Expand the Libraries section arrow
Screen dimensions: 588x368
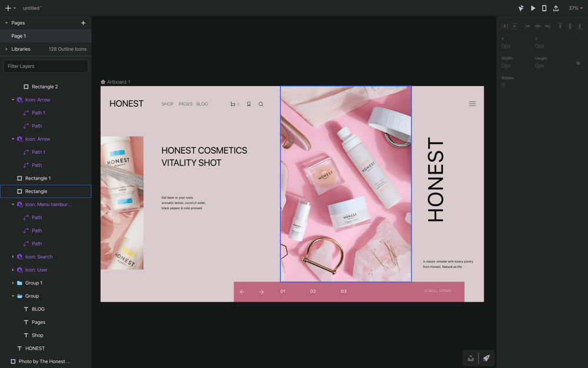[6, 49]
